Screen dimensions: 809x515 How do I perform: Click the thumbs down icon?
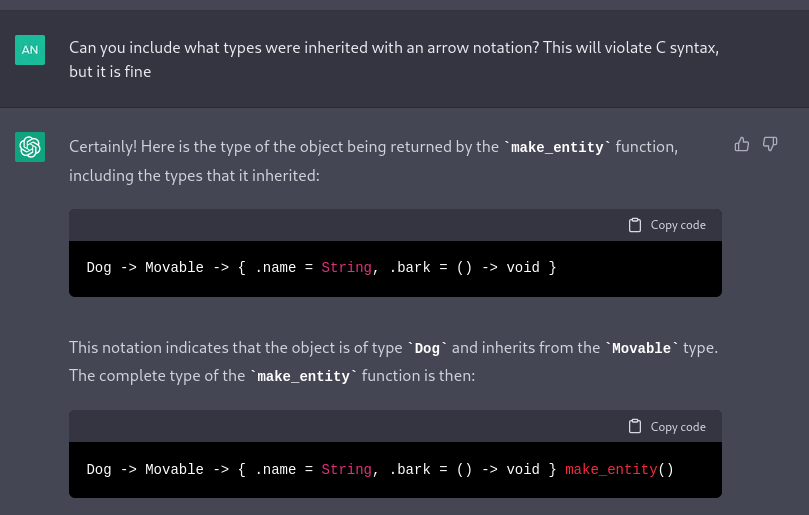[x=770, y=144]
